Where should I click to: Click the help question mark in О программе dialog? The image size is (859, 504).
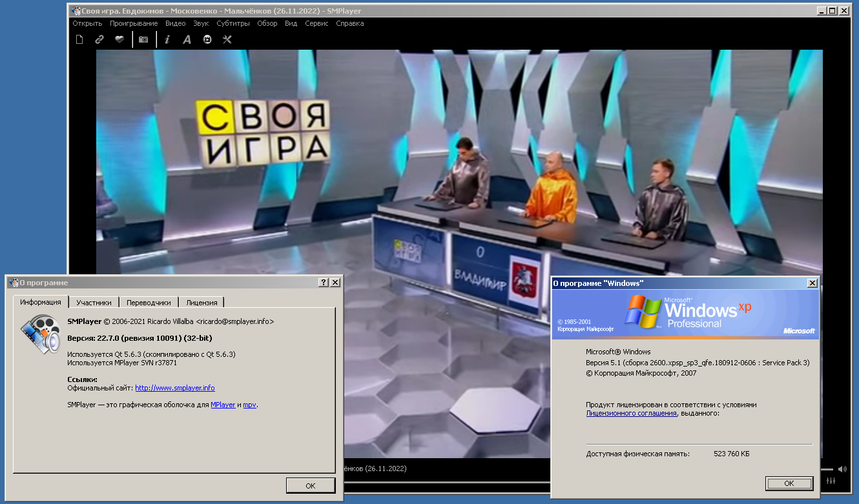(x=323, y=283)
